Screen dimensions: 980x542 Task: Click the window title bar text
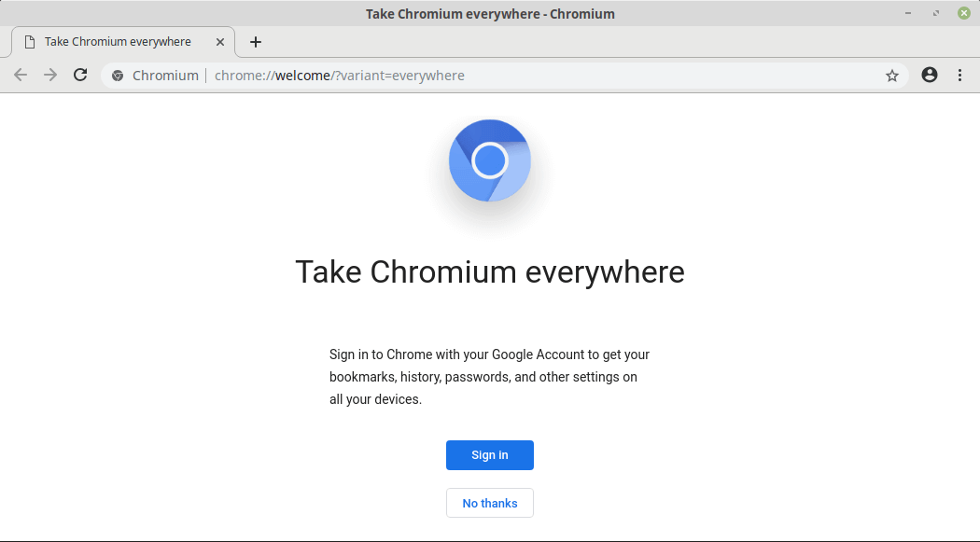[490, 14]
